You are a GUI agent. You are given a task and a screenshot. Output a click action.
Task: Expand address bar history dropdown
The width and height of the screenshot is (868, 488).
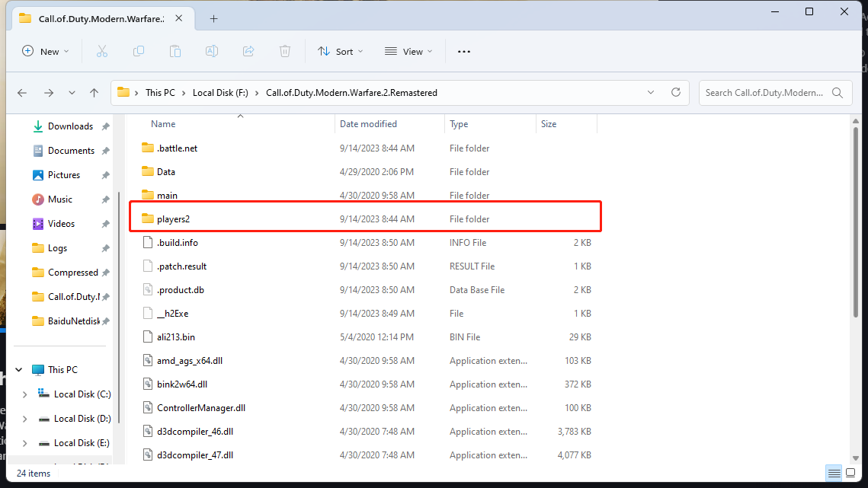651,92
